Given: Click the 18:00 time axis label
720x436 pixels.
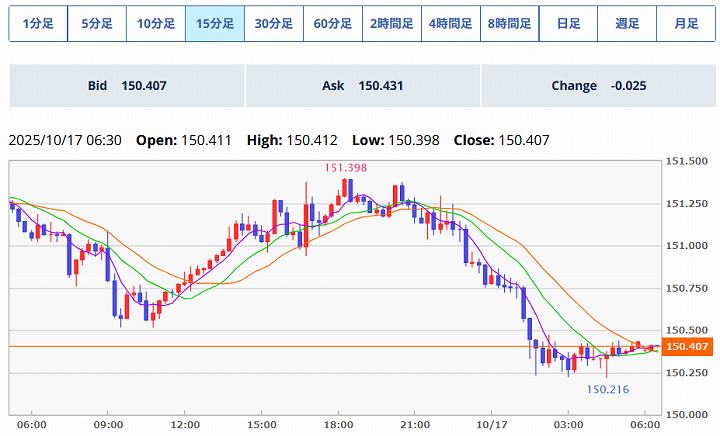Looking at the screenshot, I should [338, 424].
